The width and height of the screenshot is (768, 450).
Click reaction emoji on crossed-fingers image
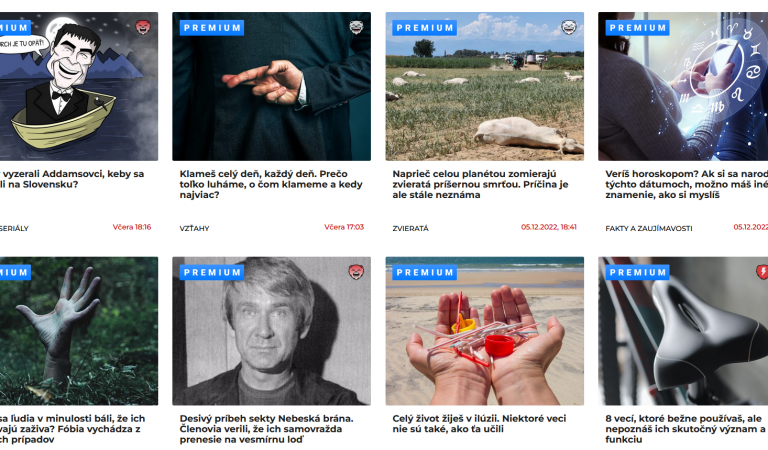point(356,27)
